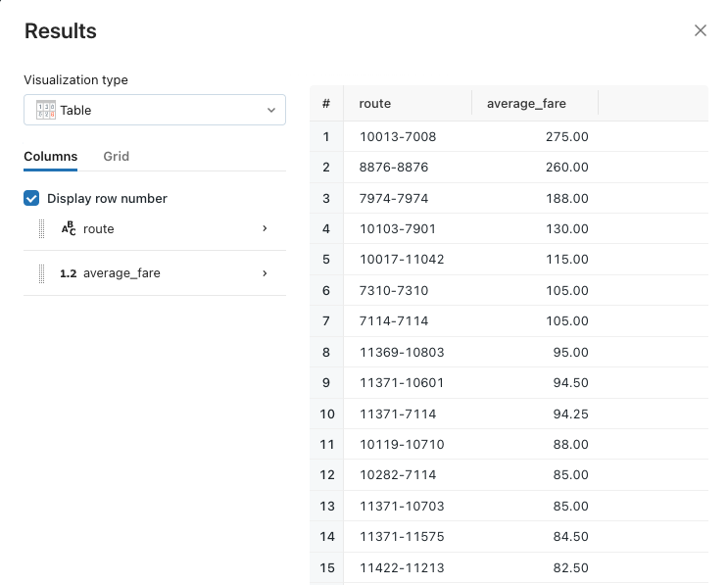This screenshot has height=585, width=728.
Task: Click the 1.2 numeric type icon
Action: 69,273
